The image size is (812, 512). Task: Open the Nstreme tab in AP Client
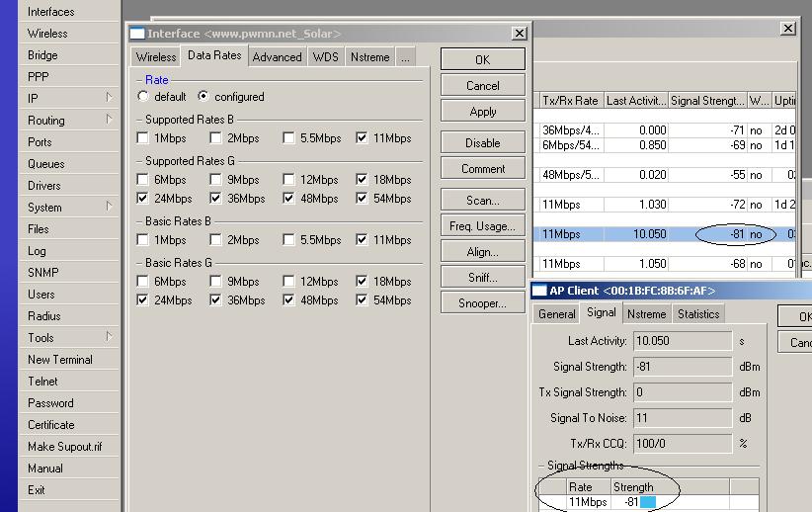pyautogui.click(x=646, y=314)
